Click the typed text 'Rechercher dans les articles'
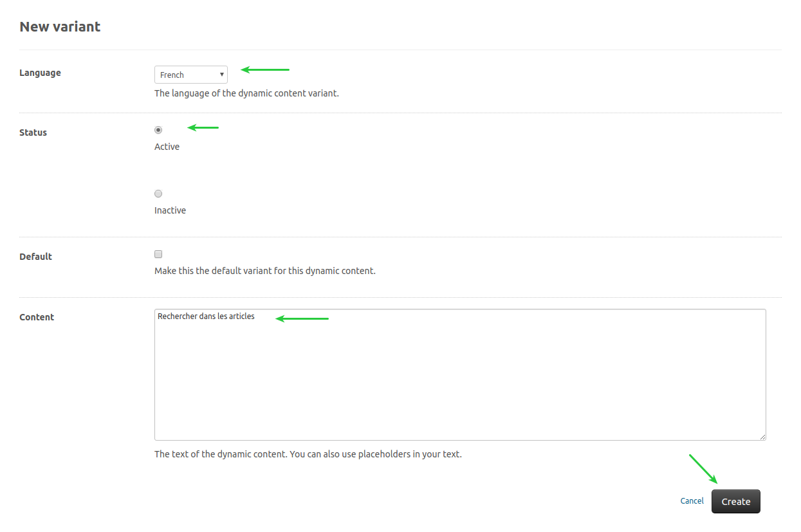Screen dimensions: 801x532 [206, 316]
